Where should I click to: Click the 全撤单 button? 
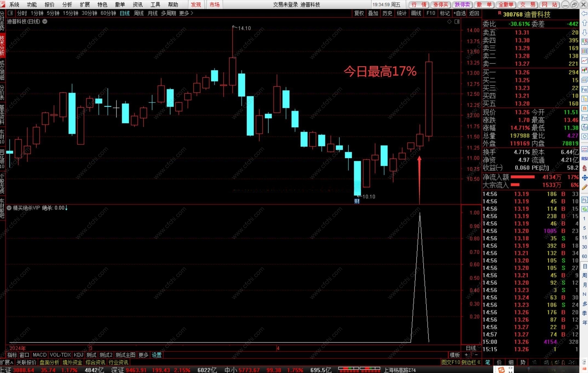click(506, 4)
